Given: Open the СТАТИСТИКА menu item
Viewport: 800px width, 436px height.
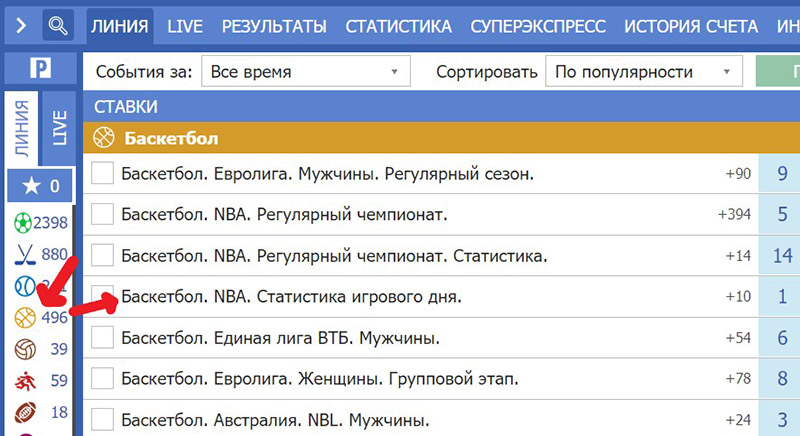Looking at the screenshot, I should tap(398, 26).
